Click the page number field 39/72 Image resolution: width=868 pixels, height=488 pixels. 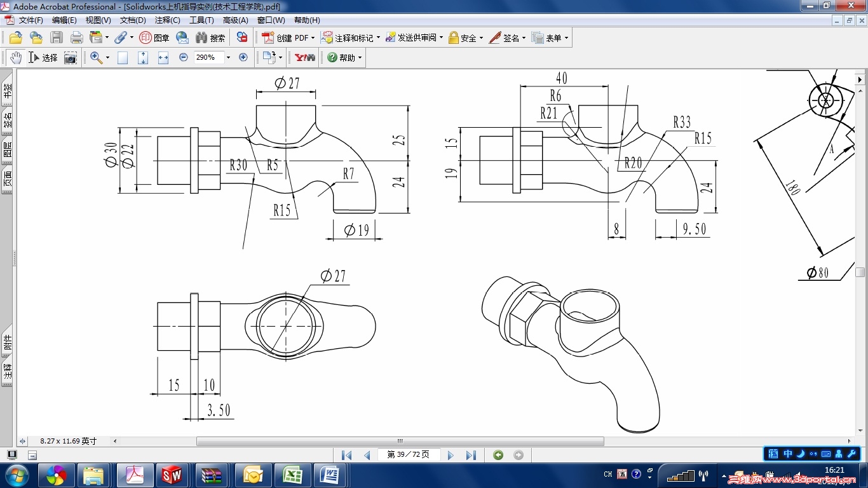tap(409, 455)
